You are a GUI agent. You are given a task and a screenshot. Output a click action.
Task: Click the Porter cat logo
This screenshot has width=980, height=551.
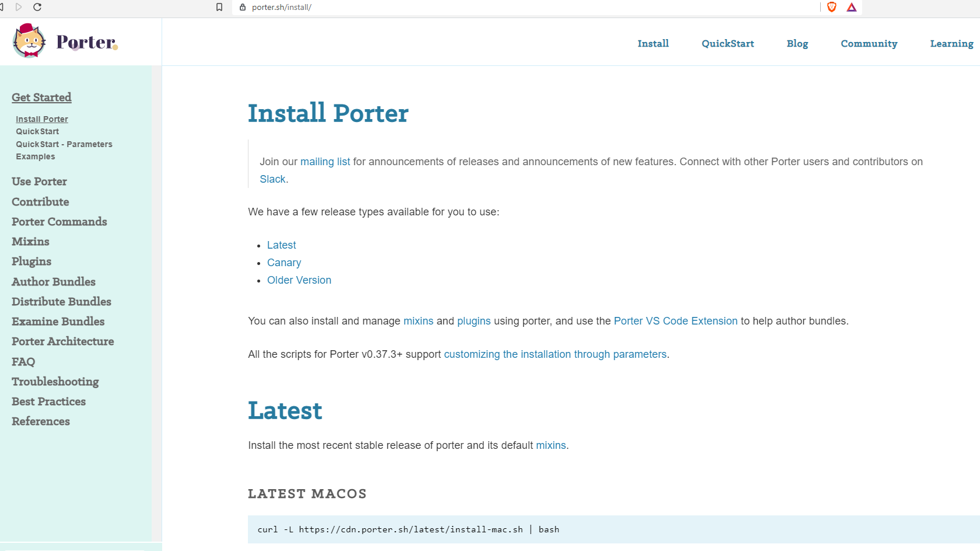pyautogui.click(x=29, y=41)
